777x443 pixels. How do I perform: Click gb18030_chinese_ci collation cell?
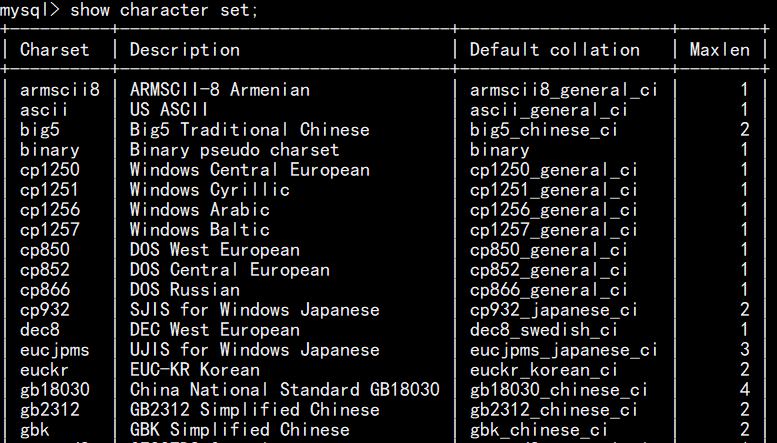(x=558, y=390)
